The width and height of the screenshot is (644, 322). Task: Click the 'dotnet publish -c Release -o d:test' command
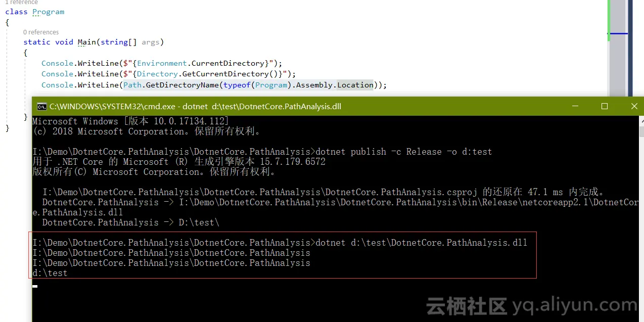[403, 152]
